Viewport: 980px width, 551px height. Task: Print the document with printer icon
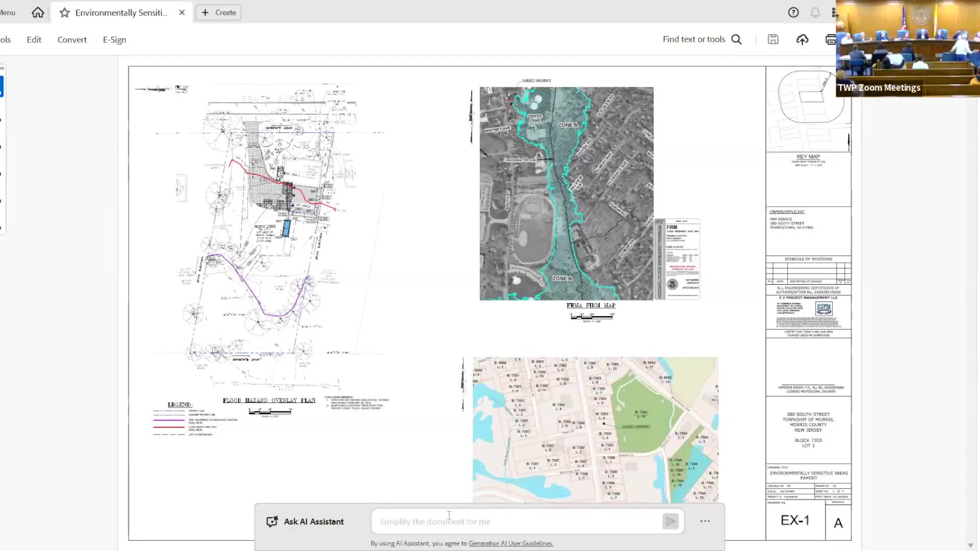pyautogui.click(x=830, y=39)
